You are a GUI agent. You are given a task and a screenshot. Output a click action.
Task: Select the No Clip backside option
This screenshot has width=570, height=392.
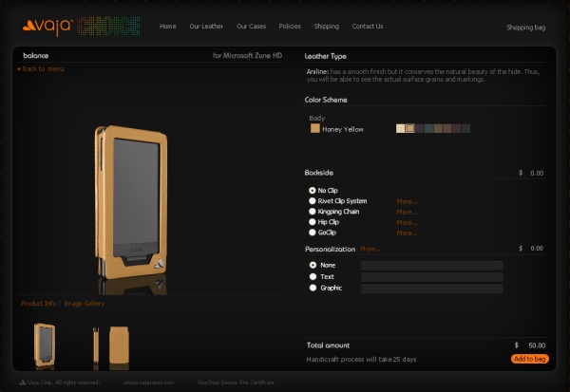click(312, 191)
